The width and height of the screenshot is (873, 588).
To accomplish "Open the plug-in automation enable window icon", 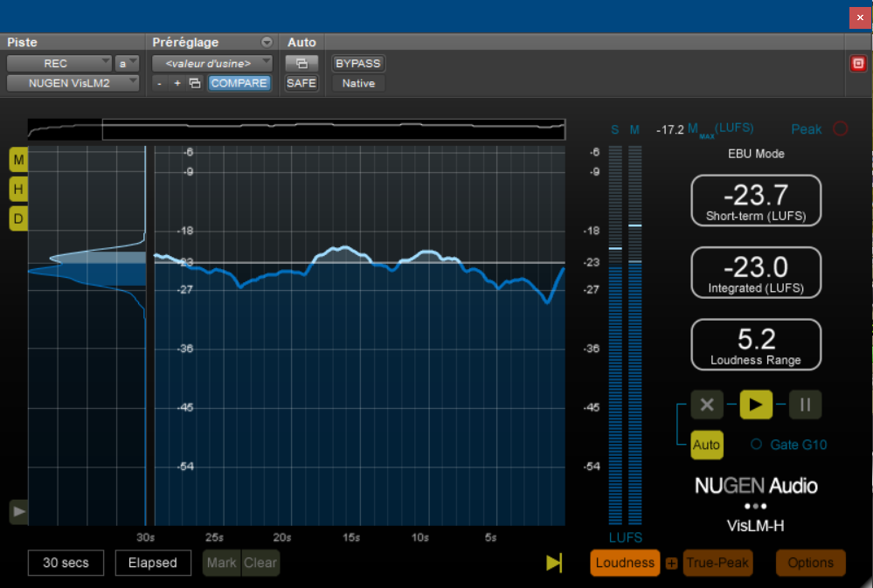I will coord(301,64).
